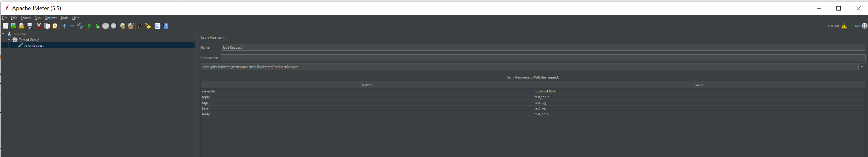Viewport: 868px width, 157px height.
Task: Select the Test Plan tree item
Action: coord(20,34)
